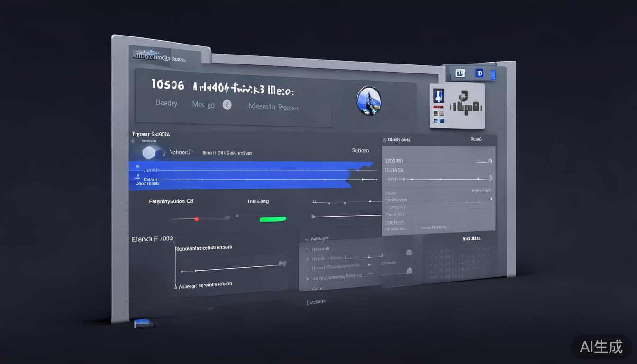The width and height of the screenshot is (637, 364).
Task: Click the first blue square icon in top-right bar
Action: [x=460, y=73]
